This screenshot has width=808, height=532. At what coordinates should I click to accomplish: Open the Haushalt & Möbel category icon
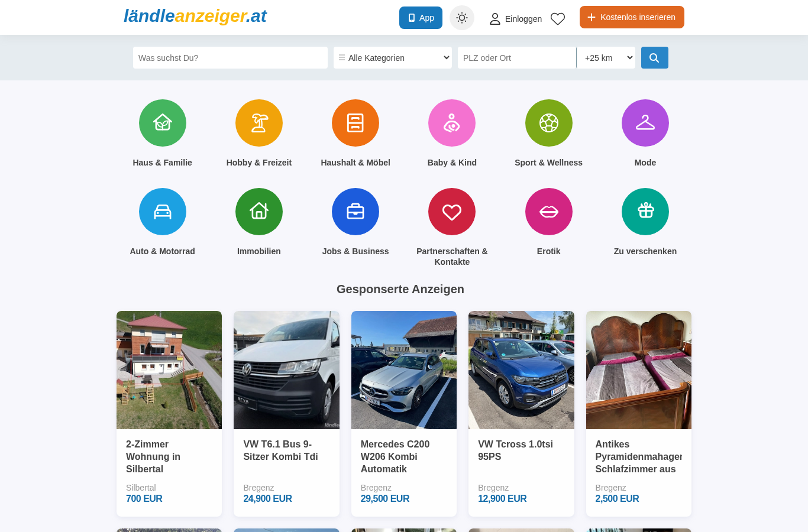click(x=355, y=123)
